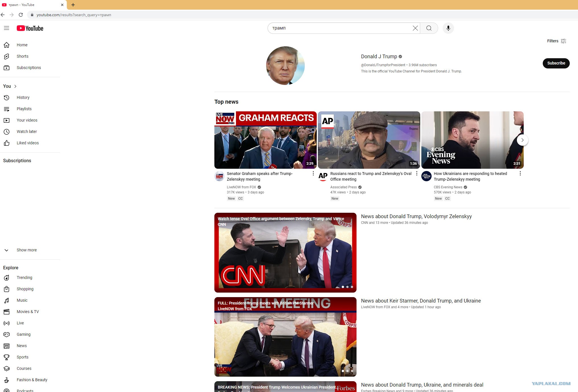Viewport: 578px width, 392px height.
Task: Advance the Top news carousel right arrow
Action: pos(522,140)
